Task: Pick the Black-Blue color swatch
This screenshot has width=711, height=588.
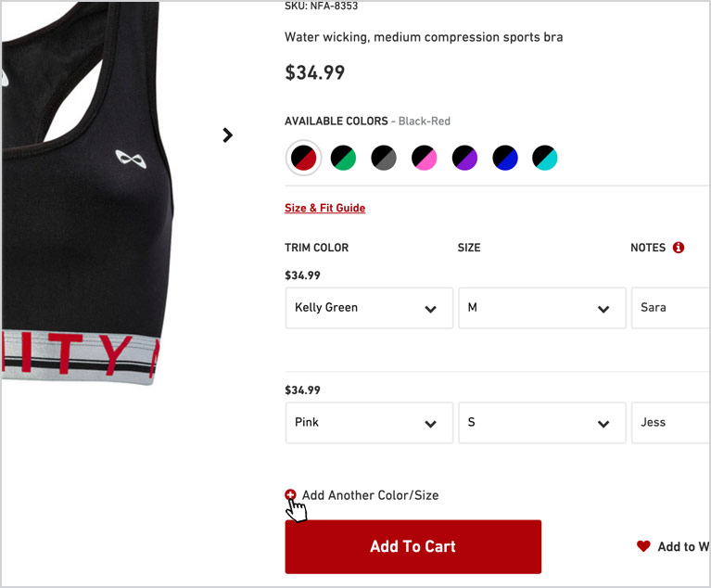Action: point(504,158)
